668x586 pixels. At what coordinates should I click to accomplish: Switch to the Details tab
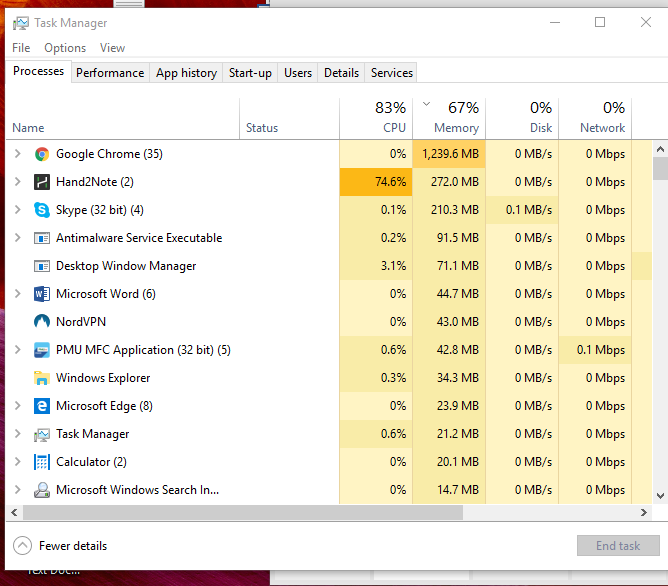click(341, 73)
